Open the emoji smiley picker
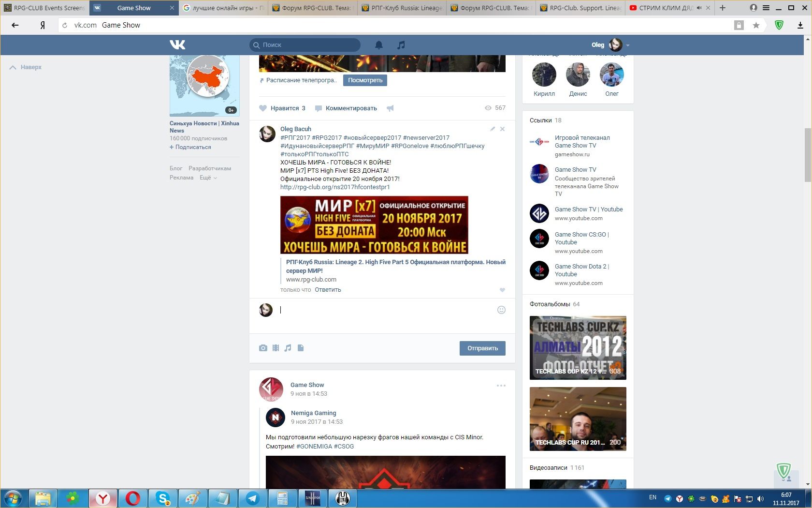The image size is (812, 508). coord(501,310)
